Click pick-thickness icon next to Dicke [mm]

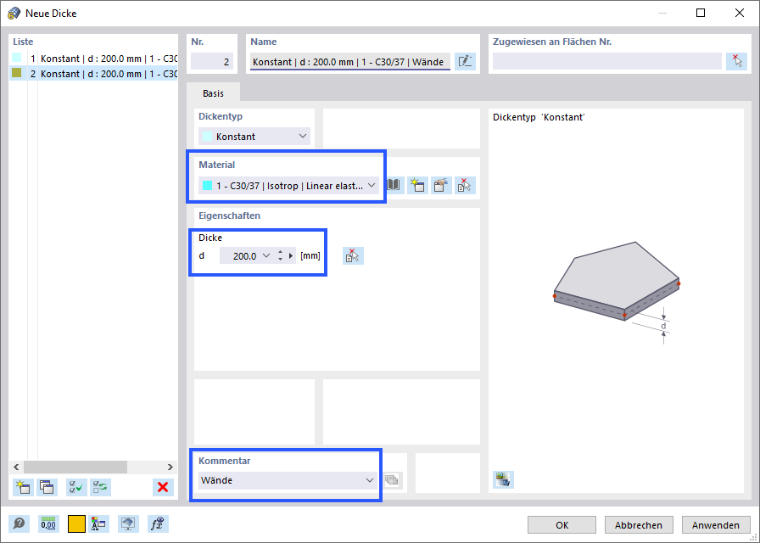353,256
